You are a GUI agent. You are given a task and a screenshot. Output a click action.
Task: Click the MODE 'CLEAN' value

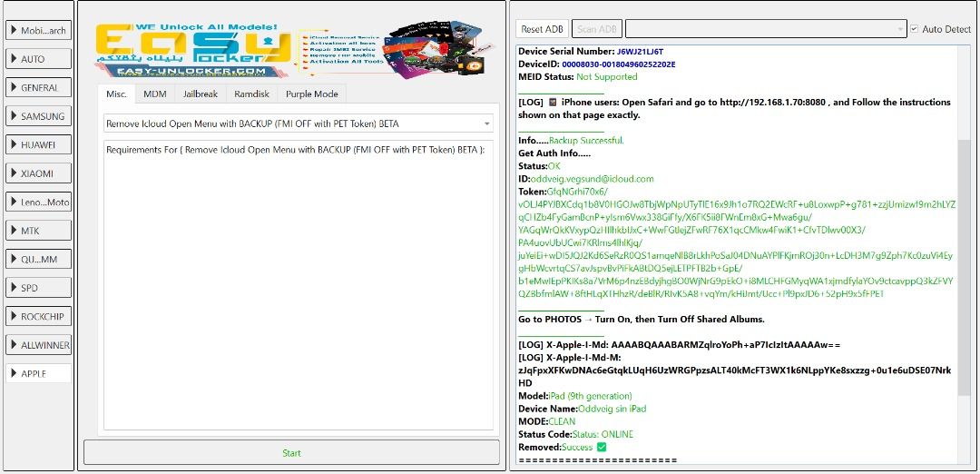click(x=562, y=421)
